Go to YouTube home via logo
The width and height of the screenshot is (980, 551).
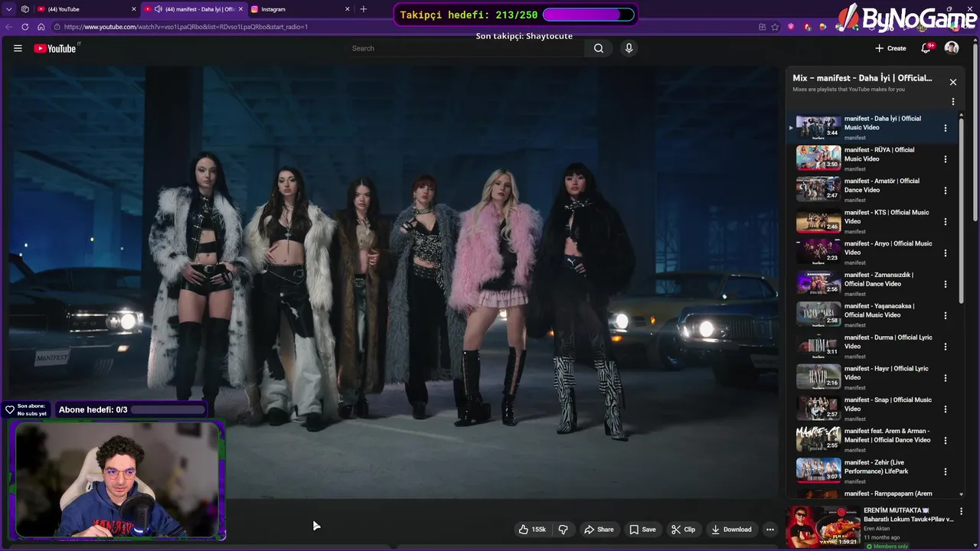[55, 48]
